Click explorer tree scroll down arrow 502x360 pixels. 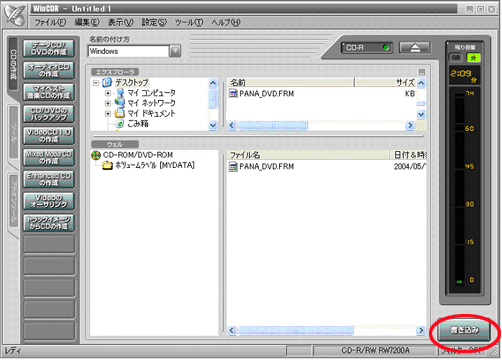(x=213, y=125)
